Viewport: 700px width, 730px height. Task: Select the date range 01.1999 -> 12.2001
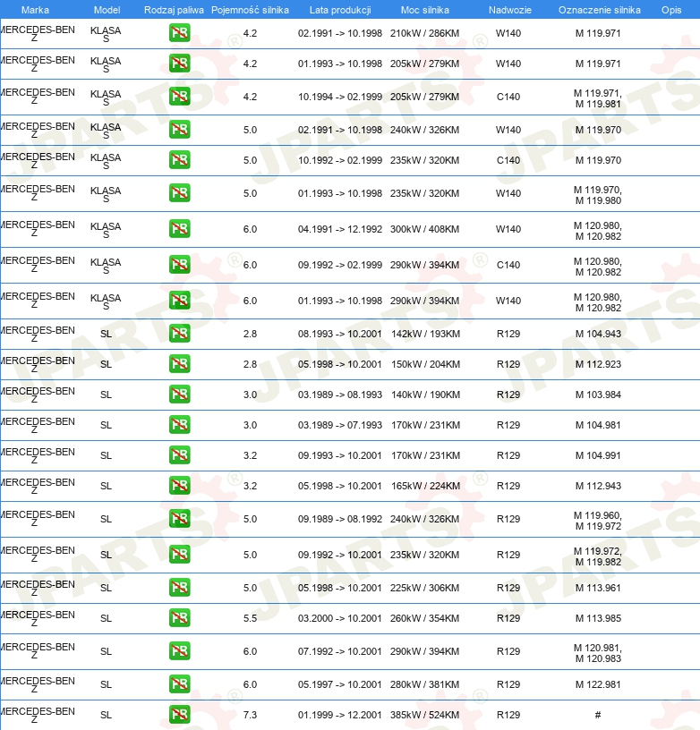[340, 715]
